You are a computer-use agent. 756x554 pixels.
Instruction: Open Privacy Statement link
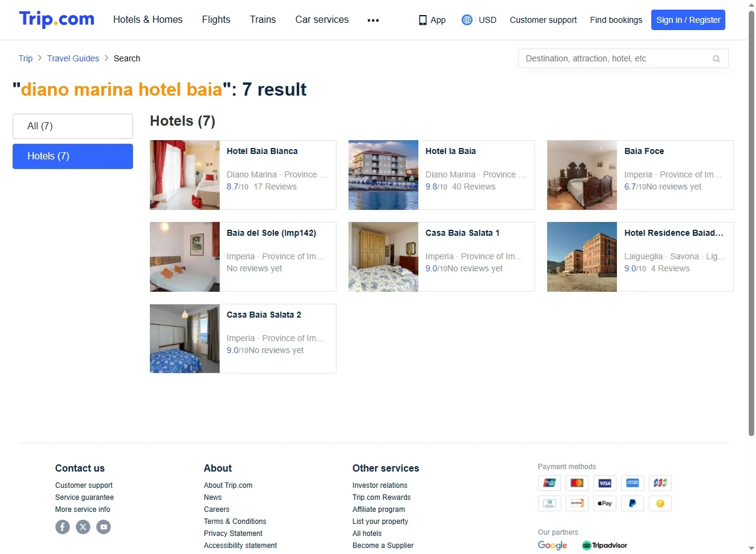[233, 534]
